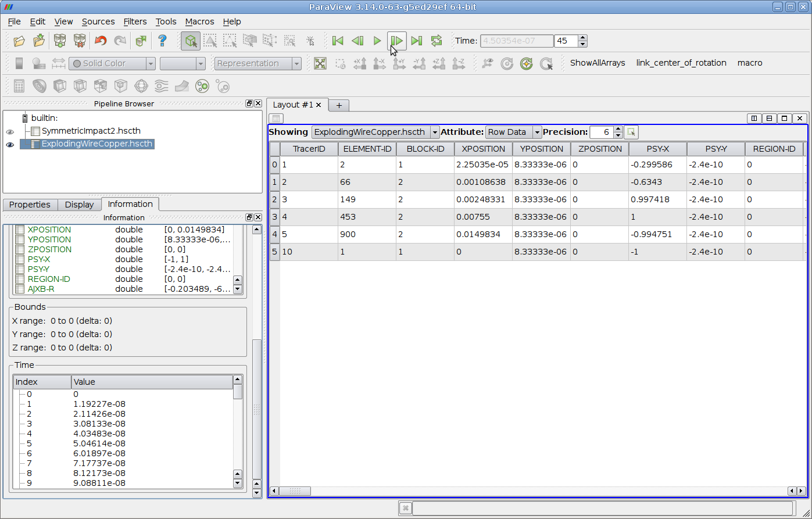This screenshot has height=519, width=812.
Task: Click the Time step number field
Action: point(566,41)
